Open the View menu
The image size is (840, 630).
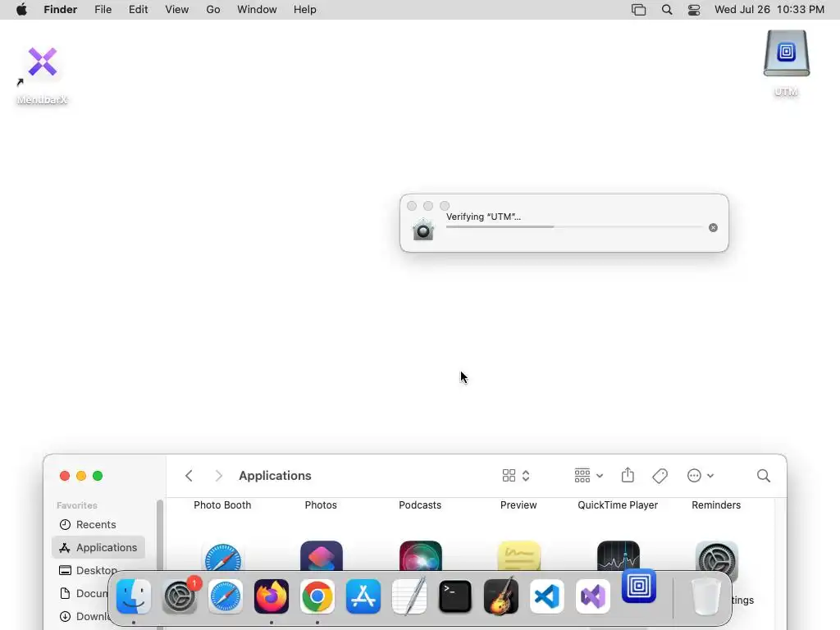(x=177, y=10)
